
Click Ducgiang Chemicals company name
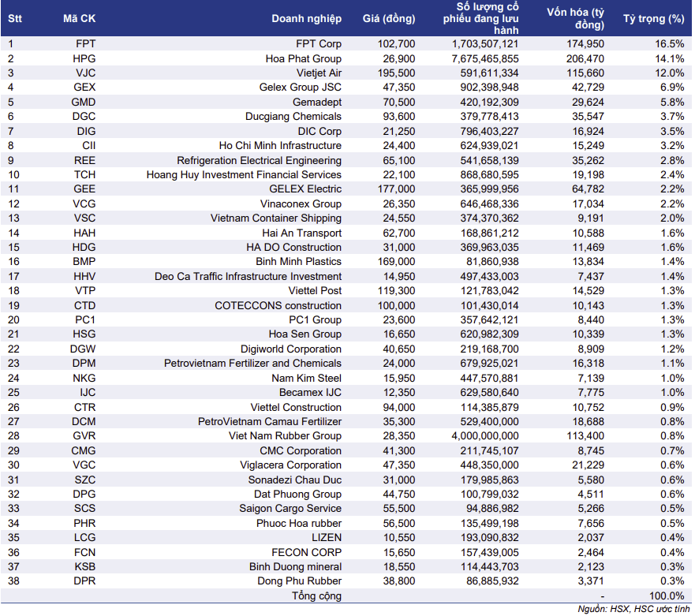click(293, 116)
